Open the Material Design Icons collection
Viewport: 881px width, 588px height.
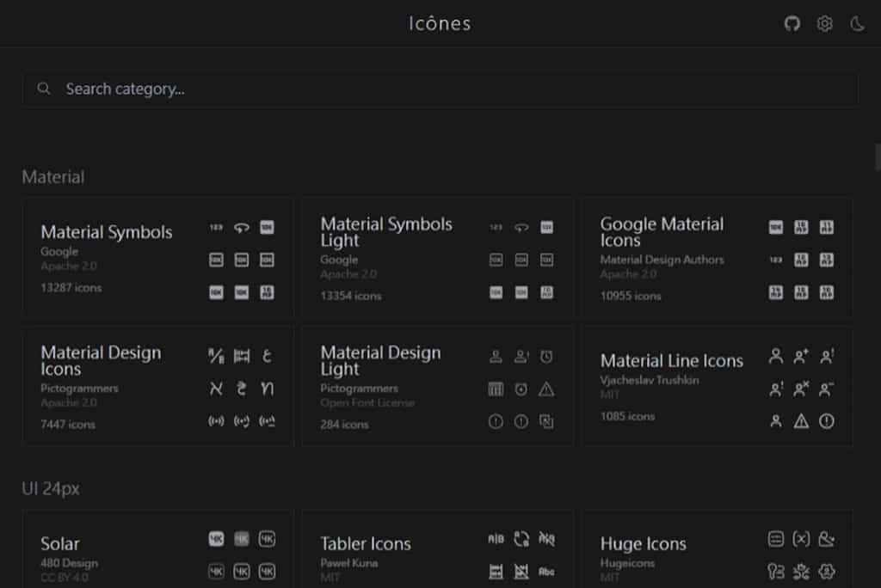pos(101,361)
